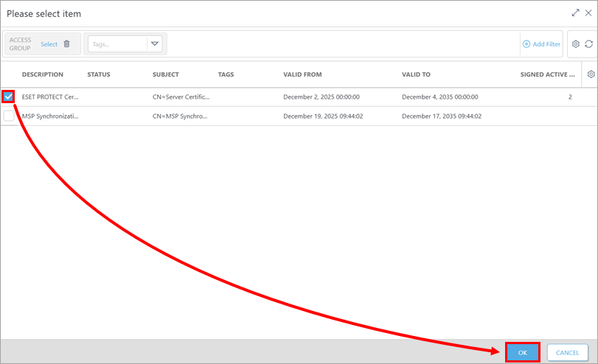This screenshot has height=364, width=598.
Task: Open the Tags dropdown arrow
Action: pyautogui.click(x=155, y=44)
